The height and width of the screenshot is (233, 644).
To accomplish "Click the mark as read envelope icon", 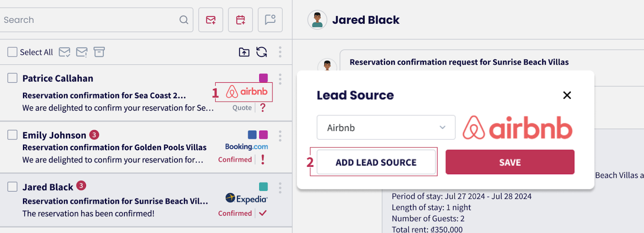I will [64, 52].
